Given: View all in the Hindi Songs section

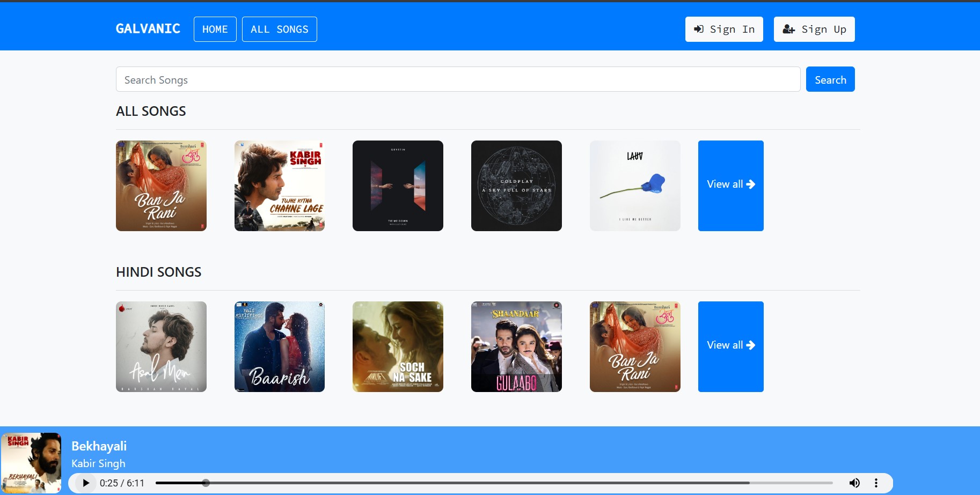Looking at the screenshot, I should (730, 346).
